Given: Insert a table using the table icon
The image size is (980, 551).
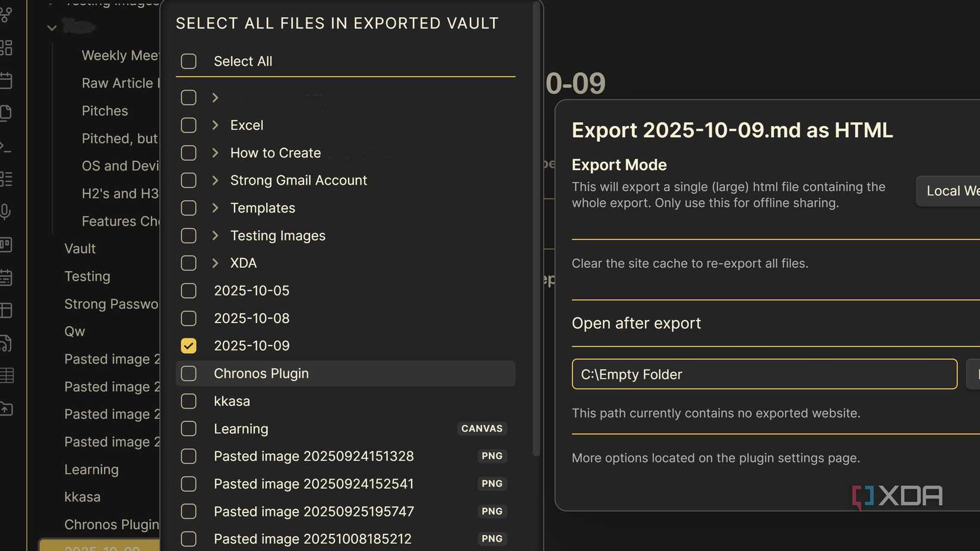Looking at the screenshot, I should (x=7, y=375).
